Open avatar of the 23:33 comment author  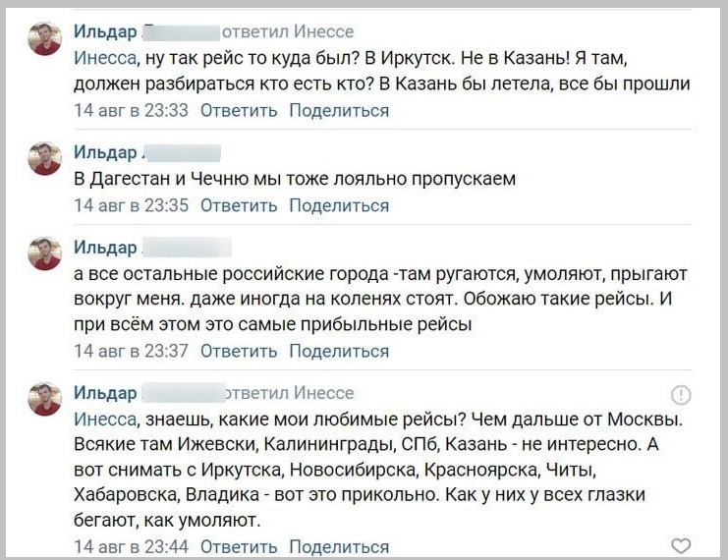[x=44, y=38]
